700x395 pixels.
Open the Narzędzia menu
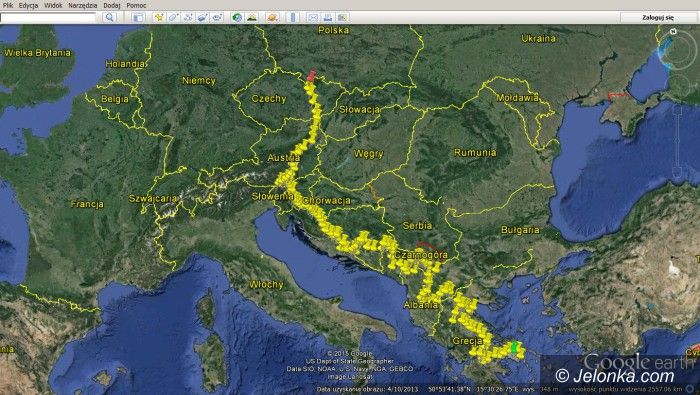(x=83, y=5)
